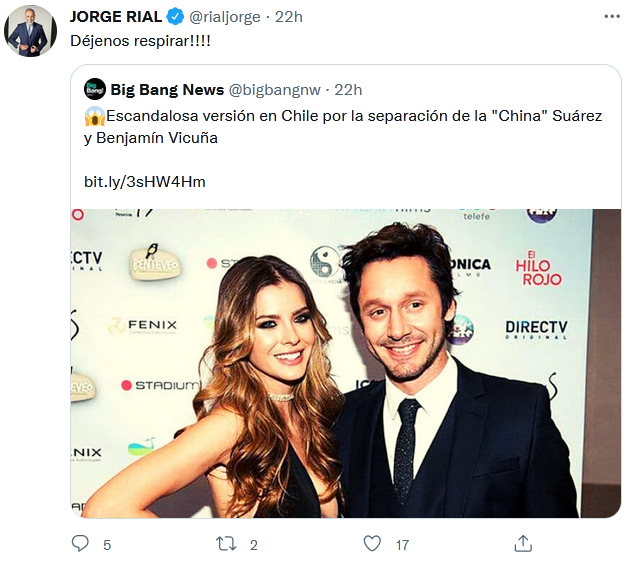
Task: Open the share upload icon menu
Action: coord(523,544)
